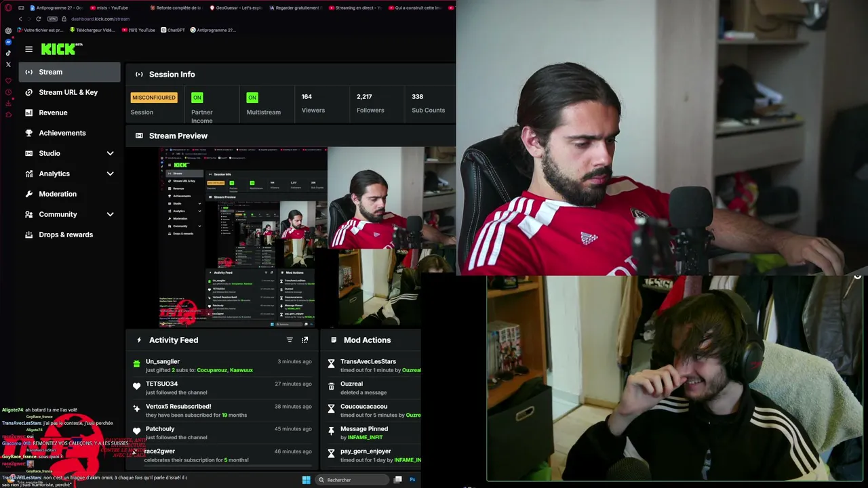Click the browser reload button
The height and width of the screenshot is (488, 868).
point(39,19)
